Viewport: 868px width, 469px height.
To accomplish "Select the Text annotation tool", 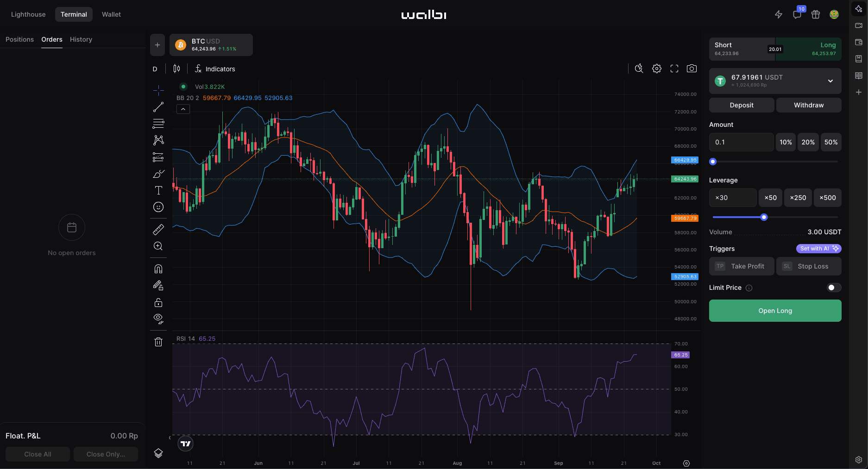I will pyautogui.click(x=158, y=190).
